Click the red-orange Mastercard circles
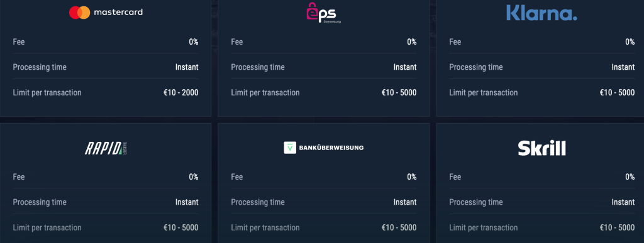 coord(80,13)
